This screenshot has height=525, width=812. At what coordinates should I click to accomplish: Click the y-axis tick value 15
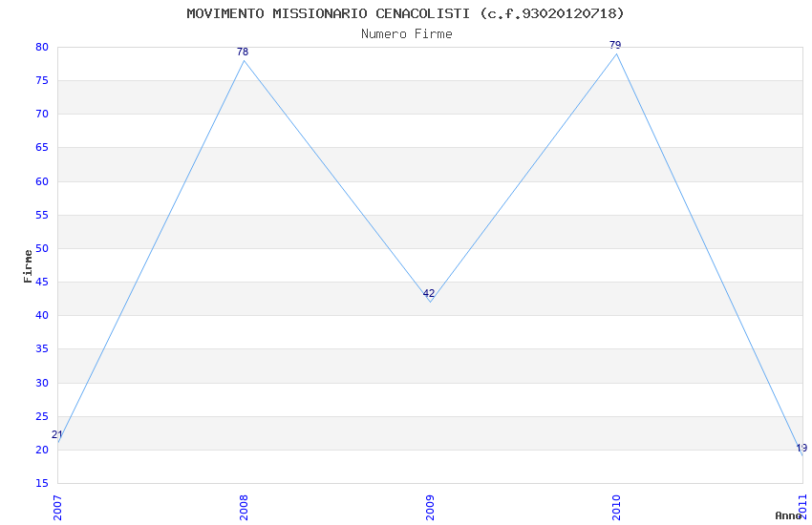42,483
